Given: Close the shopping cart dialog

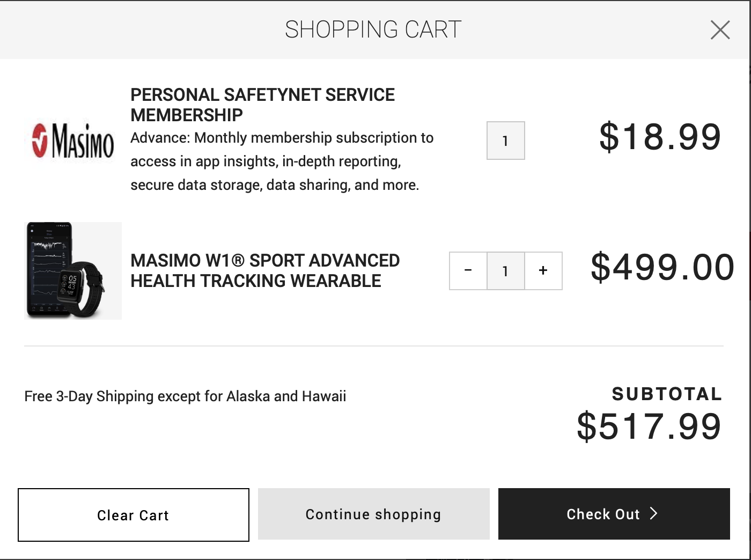Looking at the screenshot, I should coord(720,30).
